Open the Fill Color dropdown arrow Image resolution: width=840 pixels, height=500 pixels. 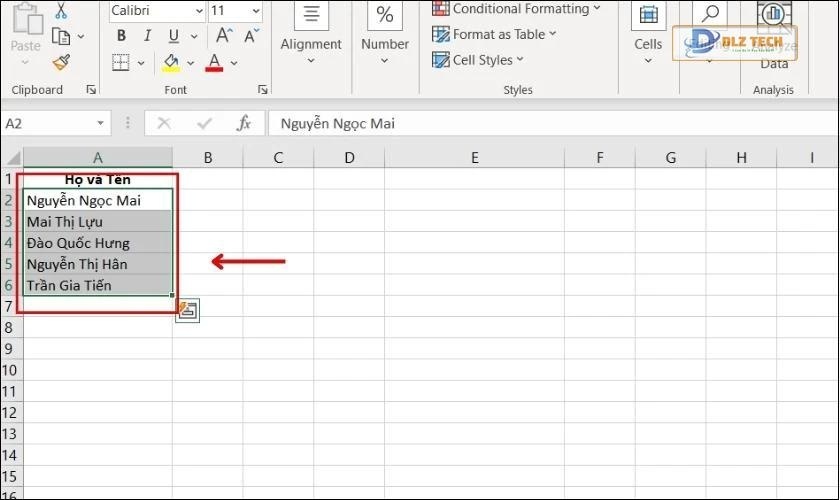point(190,63)
